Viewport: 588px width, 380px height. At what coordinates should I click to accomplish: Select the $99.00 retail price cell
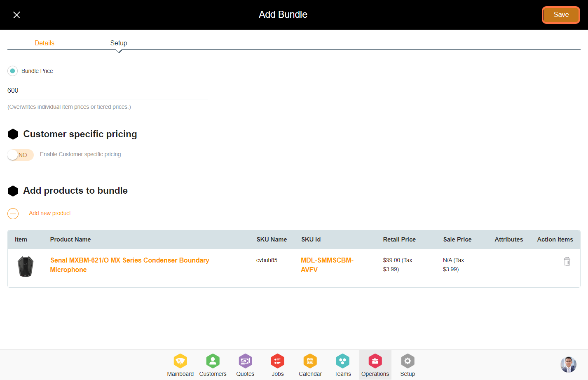coord(398,265)
